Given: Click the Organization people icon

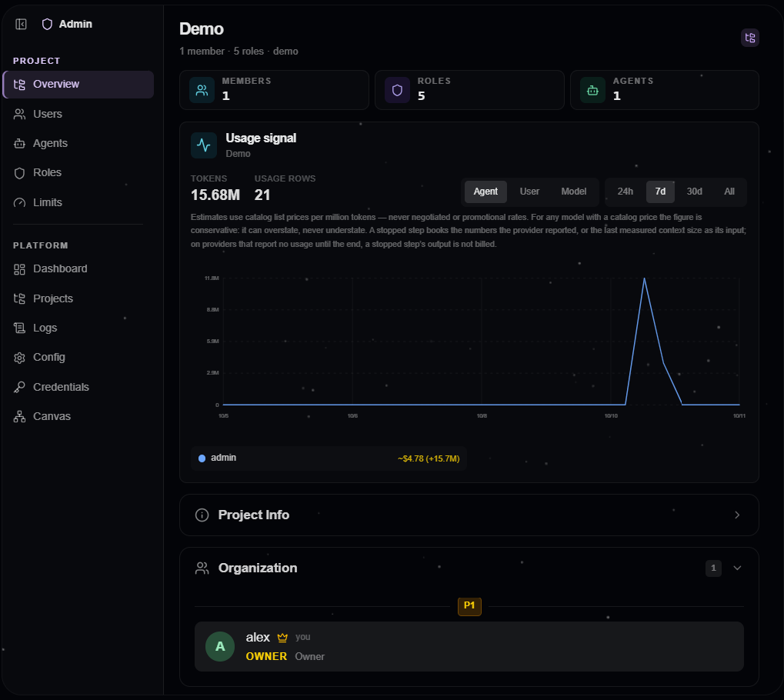Looking at the screenshot, I should pos(202,568).
